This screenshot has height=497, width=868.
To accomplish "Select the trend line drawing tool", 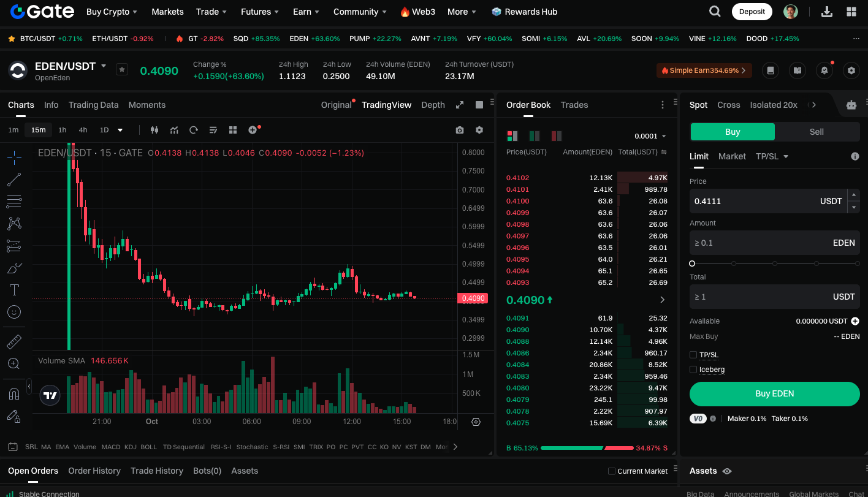I will (14, 180).
